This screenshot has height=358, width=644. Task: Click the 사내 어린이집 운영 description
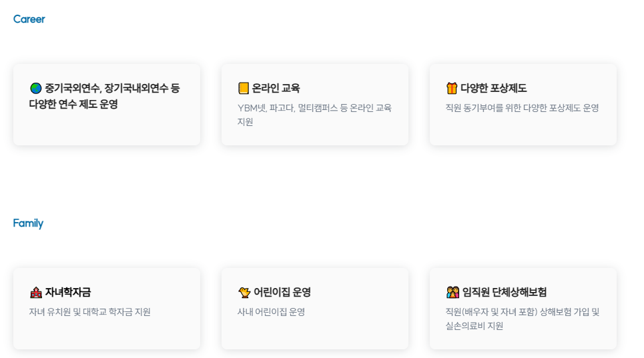tap(271, 312)
